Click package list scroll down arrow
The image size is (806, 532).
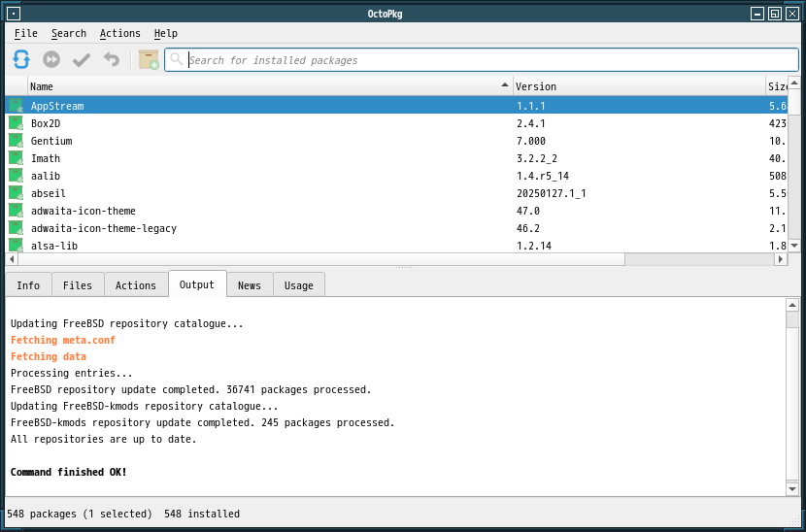793,247
